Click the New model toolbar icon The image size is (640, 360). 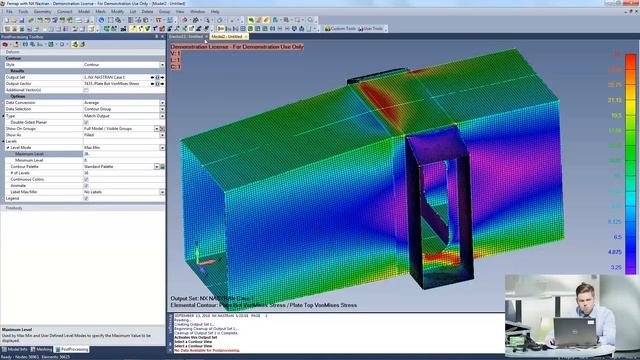pyautogui.click(x=7, y=20)
